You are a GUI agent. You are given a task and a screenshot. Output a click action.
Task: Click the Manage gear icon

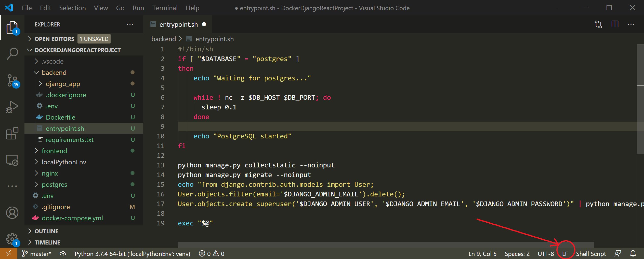pyautogui.click(x=12, y=239)
